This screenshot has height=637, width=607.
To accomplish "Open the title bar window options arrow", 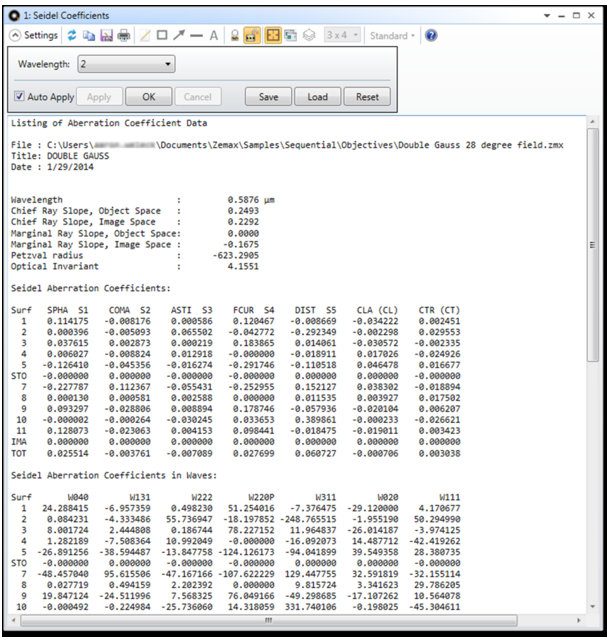I will pyautogui.click(x=547, y=16).
